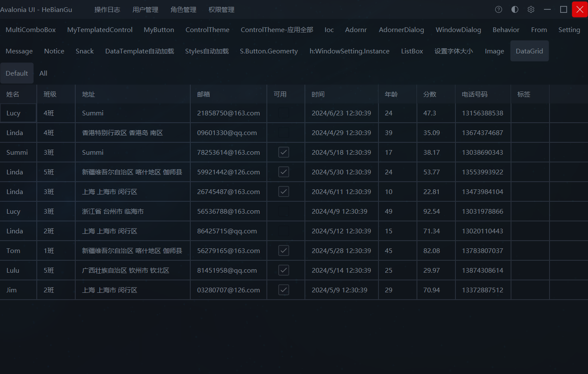Open the 权限管理 menu
Viewport: 588px width, 374px height.
click(x=222, y=9)
